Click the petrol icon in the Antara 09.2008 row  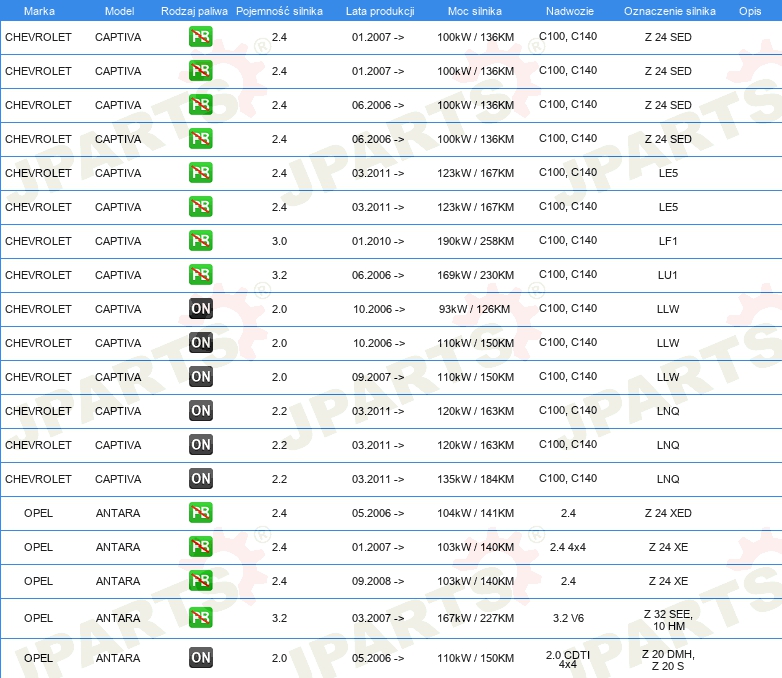tap(200, 581)
